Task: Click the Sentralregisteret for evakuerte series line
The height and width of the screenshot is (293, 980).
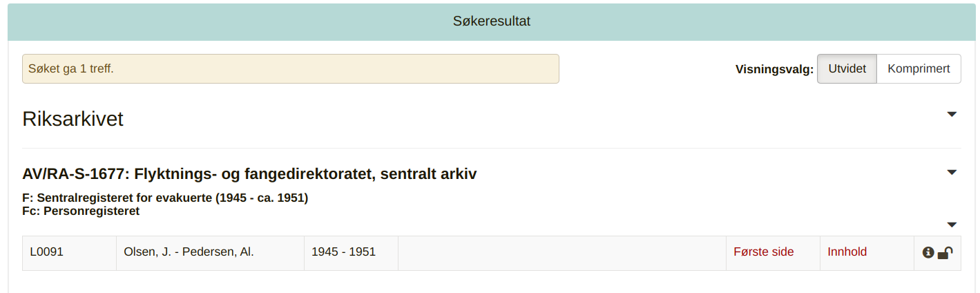Action: 165,198
